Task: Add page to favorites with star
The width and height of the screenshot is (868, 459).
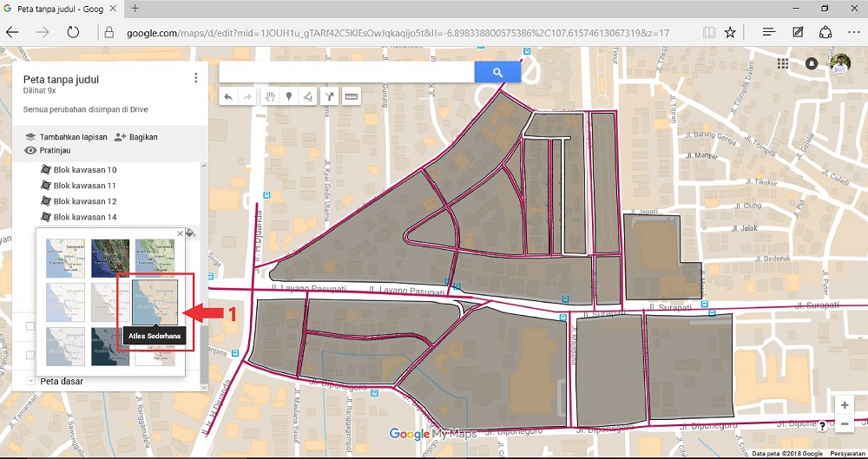Action: tap(730, 33)
